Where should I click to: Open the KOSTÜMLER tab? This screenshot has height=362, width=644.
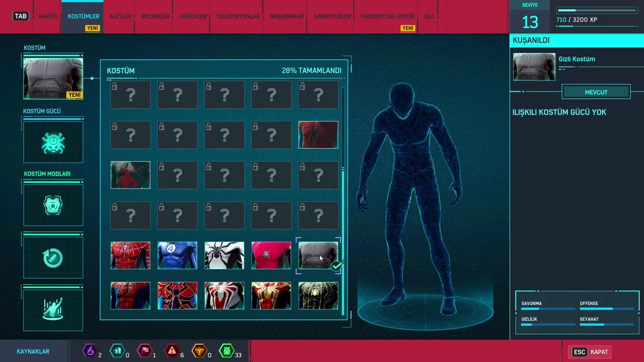click(x=84, y=17)
